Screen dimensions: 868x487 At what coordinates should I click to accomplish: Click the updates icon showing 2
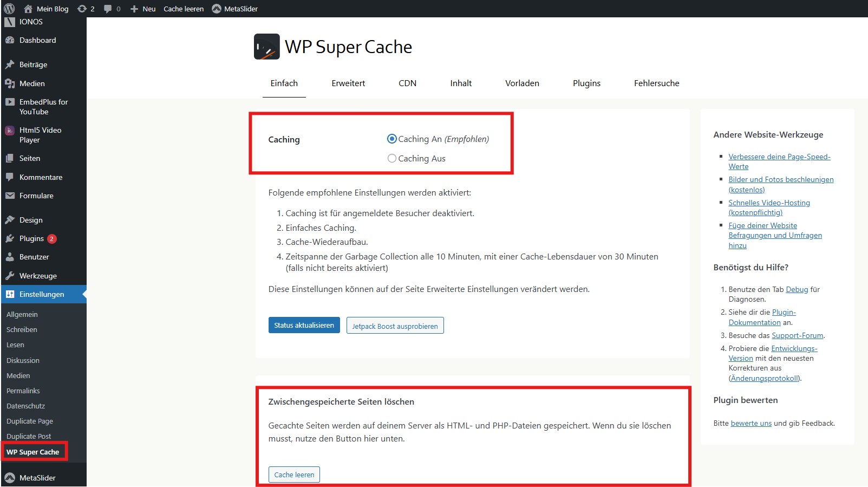pyautogui.click(x=82, y=9)
